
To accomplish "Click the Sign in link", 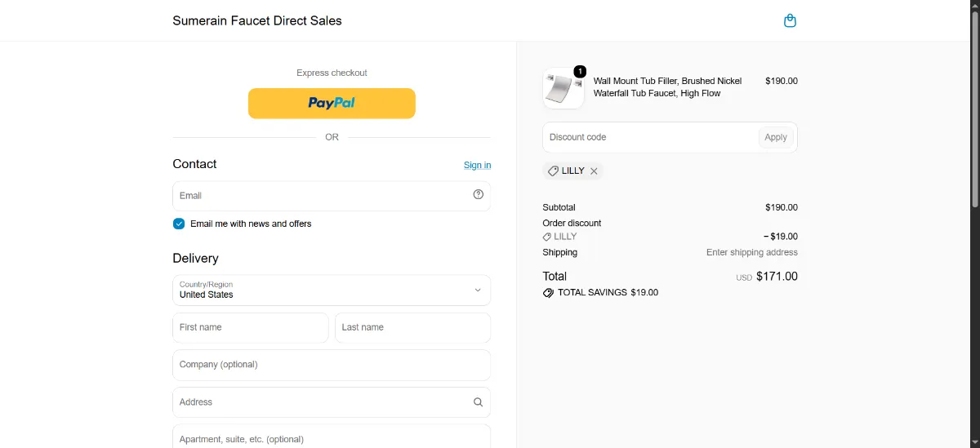I will (477, 165).
